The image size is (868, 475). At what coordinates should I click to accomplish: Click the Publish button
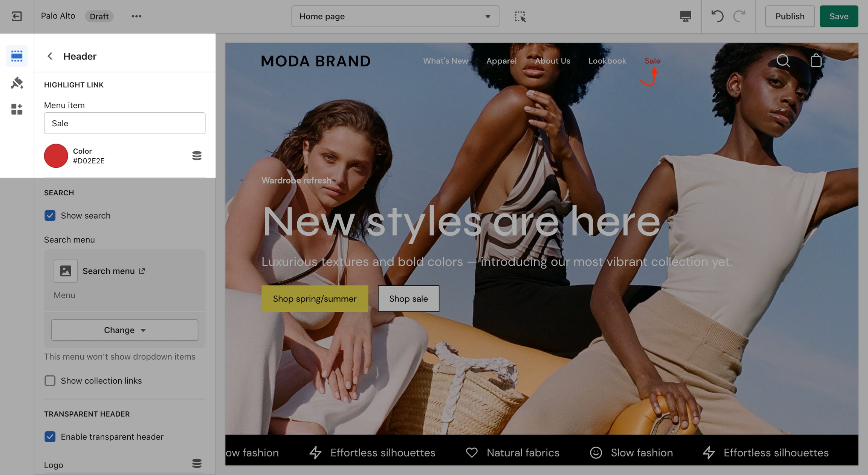click(x=790, y=16)
